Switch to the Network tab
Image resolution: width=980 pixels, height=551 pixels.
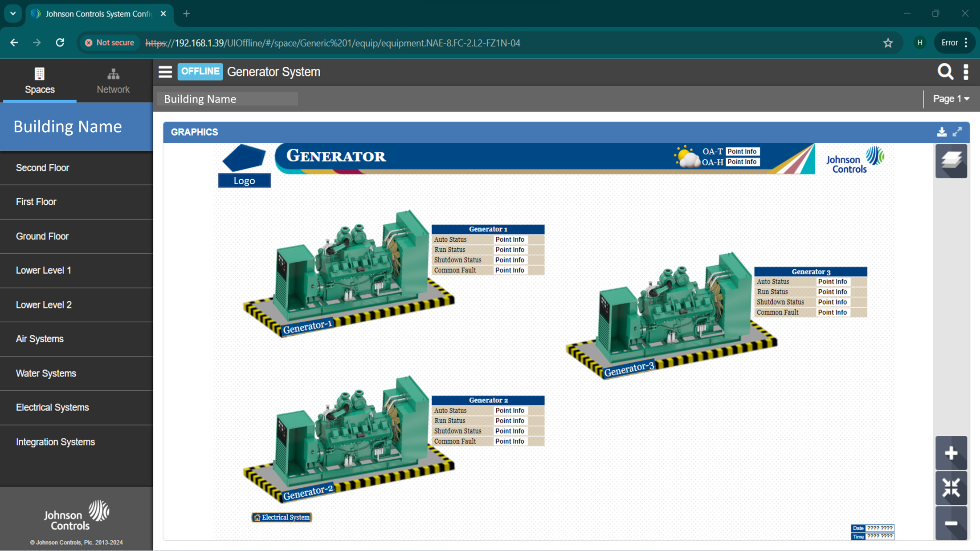[x=113, y=81]
